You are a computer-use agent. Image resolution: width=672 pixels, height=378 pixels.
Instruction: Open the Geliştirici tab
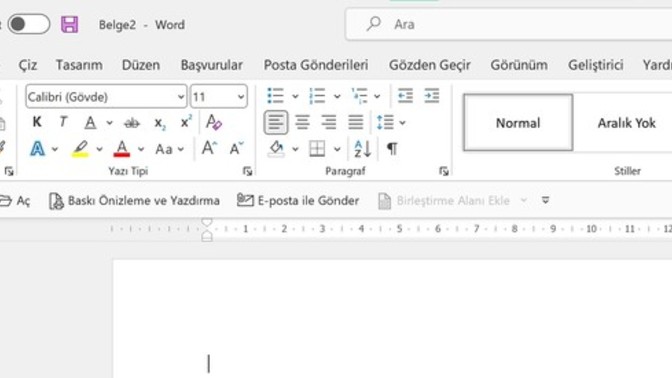pos(596,65)
